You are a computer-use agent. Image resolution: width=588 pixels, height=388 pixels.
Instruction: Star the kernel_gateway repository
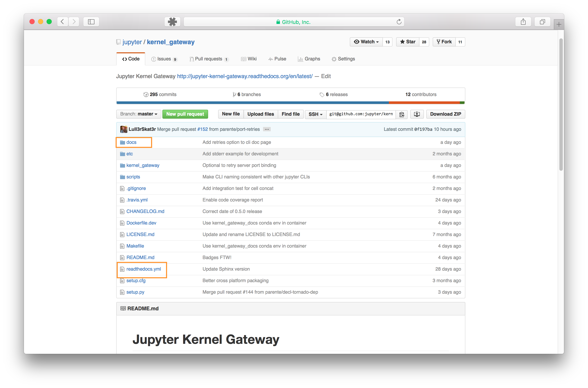[408, 42]
